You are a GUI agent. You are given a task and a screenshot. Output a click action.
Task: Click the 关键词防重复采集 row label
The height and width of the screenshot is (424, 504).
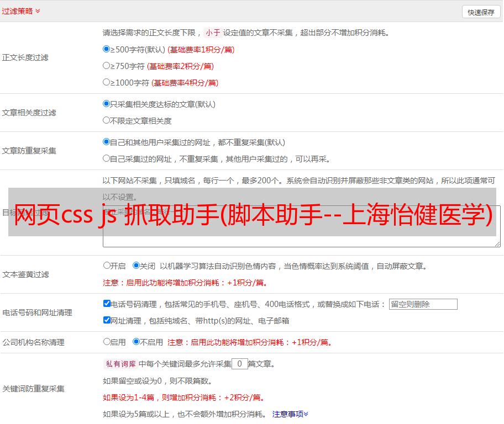coord(33,389)
